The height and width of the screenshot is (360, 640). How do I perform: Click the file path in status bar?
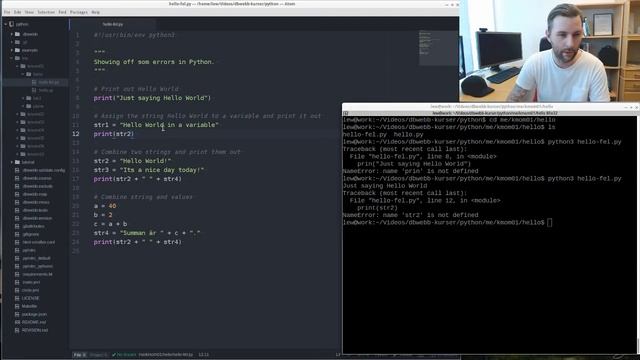[x=166, y=355]
